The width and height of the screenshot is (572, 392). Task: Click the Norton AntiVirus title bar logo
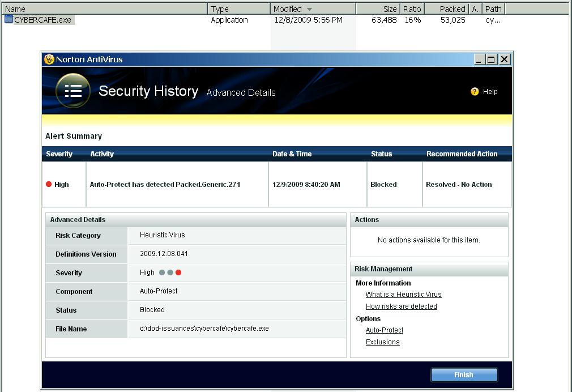(x=49, y=59)
